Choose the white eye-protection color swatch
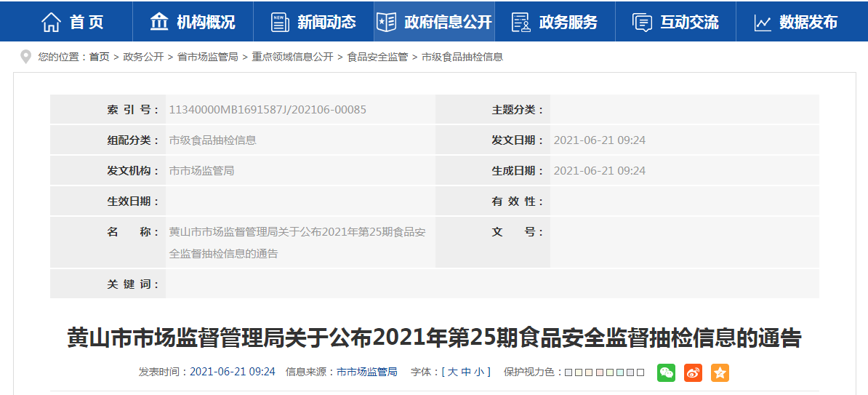Viewport: 868px width, 395px height. pos(640,372)
